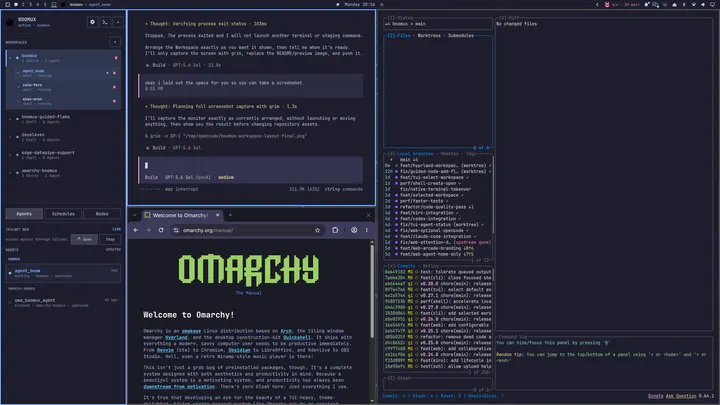Stop Tailnet web access
720x405 pixels.
[x=110, y=239]
